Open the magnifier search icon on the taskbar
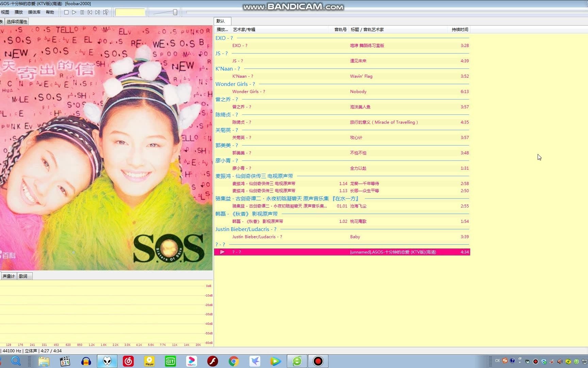Screen dimensions: 588x368 pyautogui.click(x=16, y=361)
